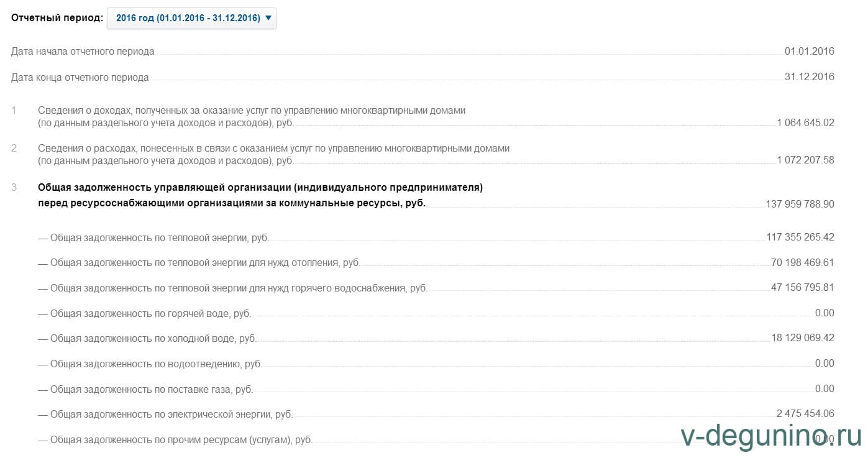Click row number 2 marker

click(14, 148)
